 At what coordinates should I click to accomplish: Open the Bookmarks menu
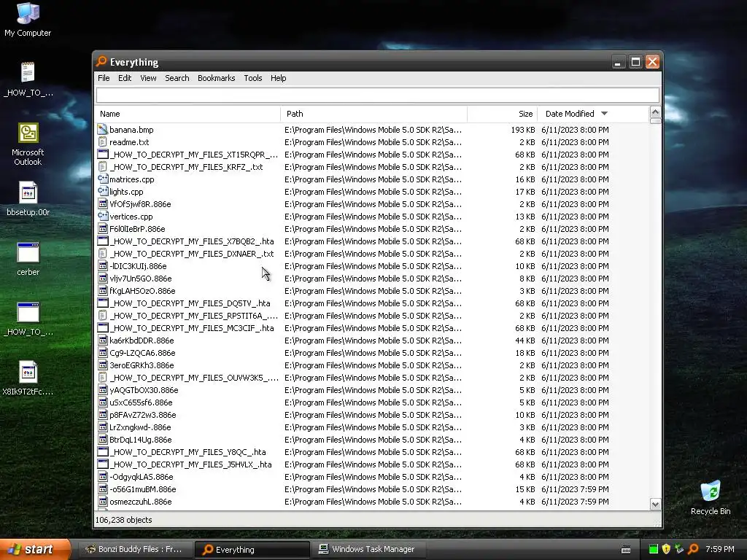pos(216,78)
